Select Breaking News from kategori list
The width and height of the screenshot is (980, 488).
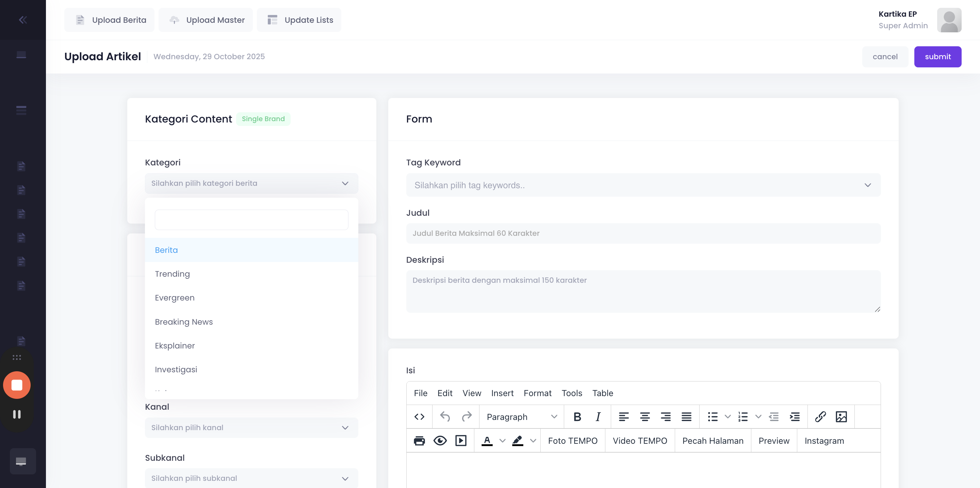184,322
